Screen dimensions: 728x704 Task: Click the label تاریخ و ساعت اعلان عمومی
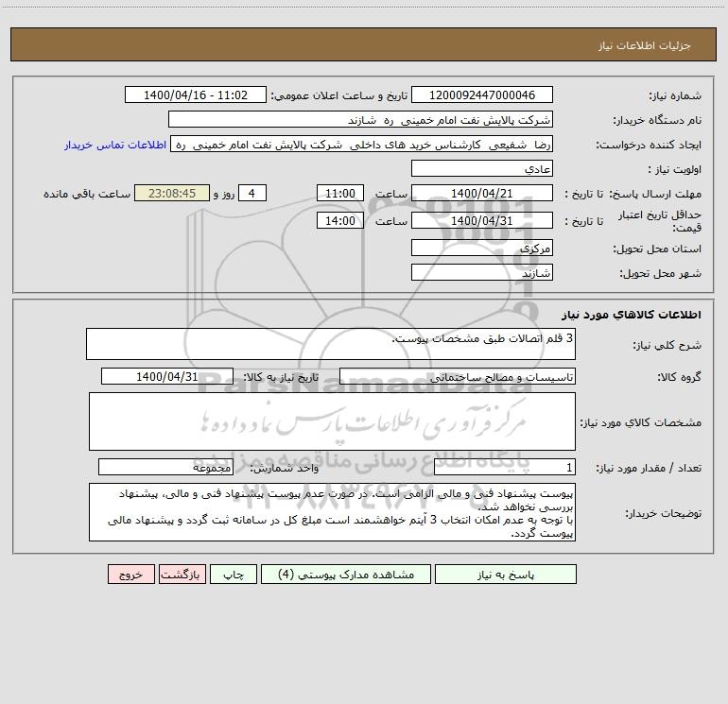339,95
